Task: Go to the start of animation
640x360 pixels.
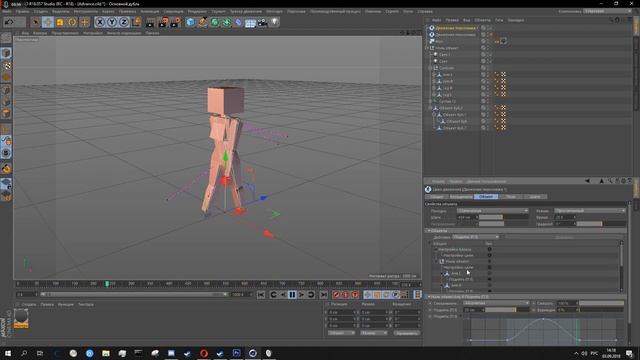Action: click(261, 295)
